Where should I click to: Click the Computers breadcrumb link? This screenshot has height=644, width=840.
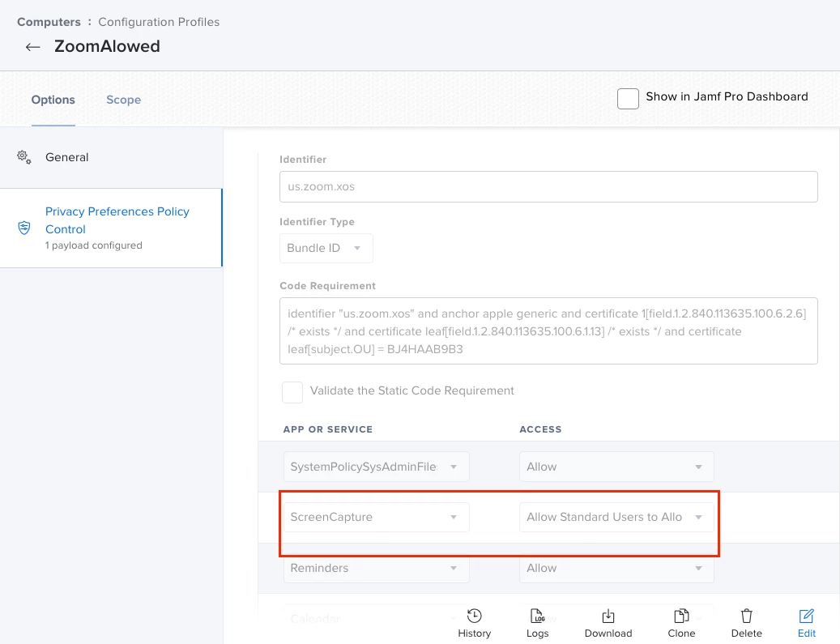pos(49,22)
